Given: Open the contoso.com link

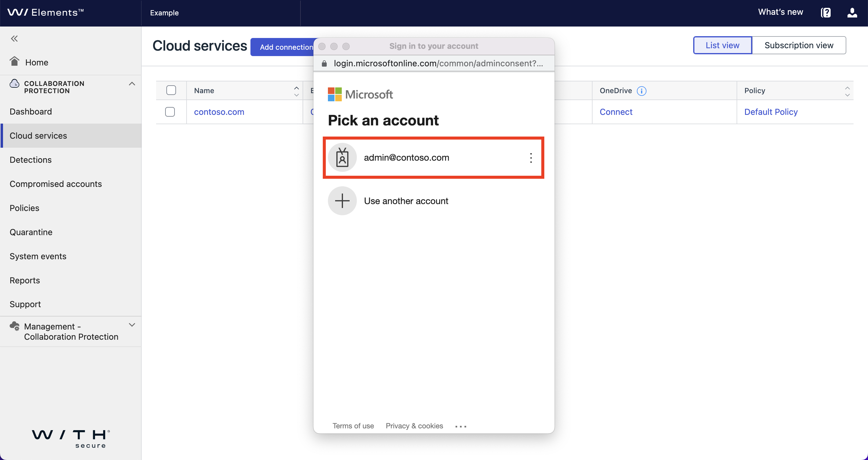Looking at the screenshot, I should pyautogui.click(x=219, y=112).
